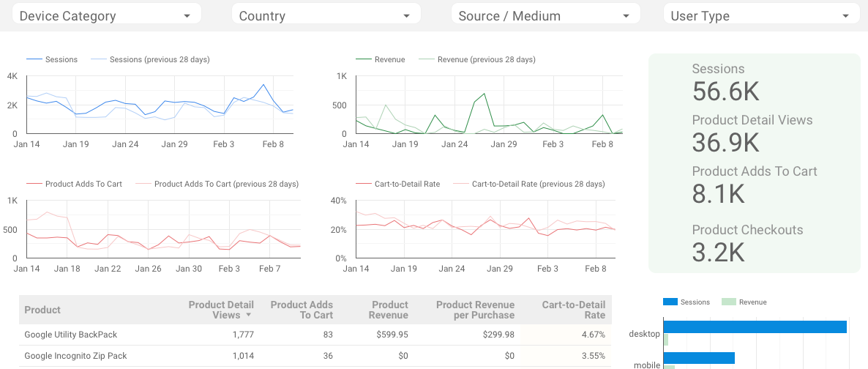The image size is (868, 369).
Task: Click the Sessions legend line marker
Action: (x=34, y=60)
